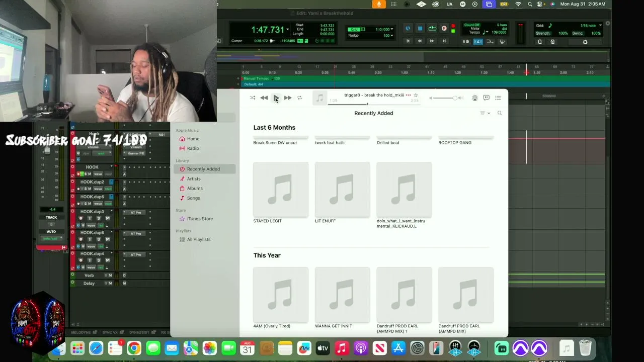644x362 pixels.
Task: Mute the HOOK.dup3 track
Action: [107, 218]
